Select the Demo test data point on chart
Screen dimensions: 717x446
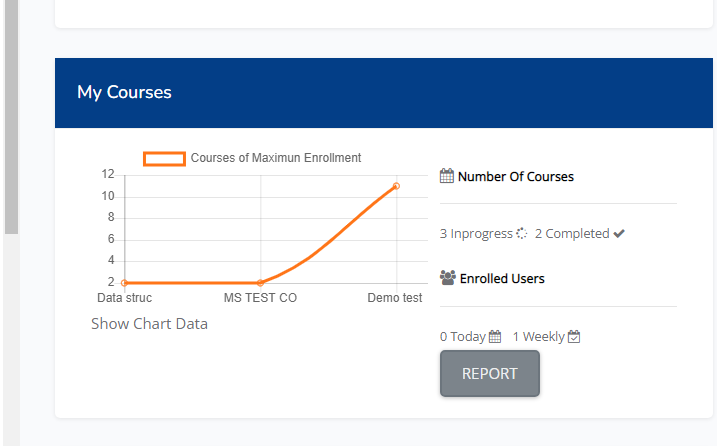(x=396, y=186)
